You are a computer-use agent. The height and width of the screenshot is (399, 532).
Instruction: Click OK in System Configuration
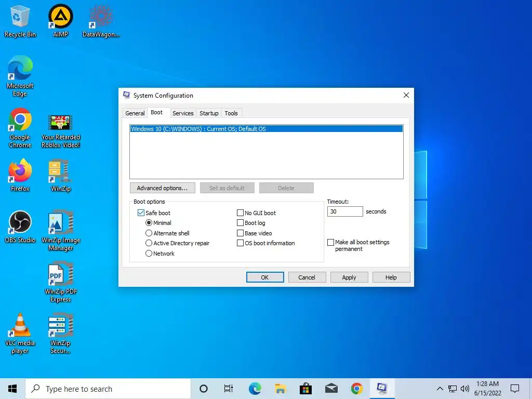pyautogui.click(x=264, y=277)
